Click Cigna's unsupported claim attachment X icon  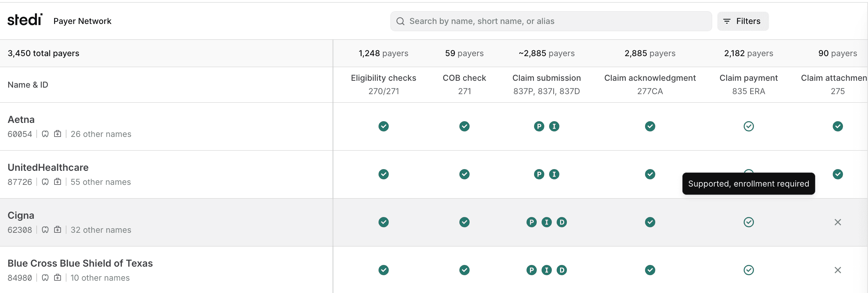[838, 222]
